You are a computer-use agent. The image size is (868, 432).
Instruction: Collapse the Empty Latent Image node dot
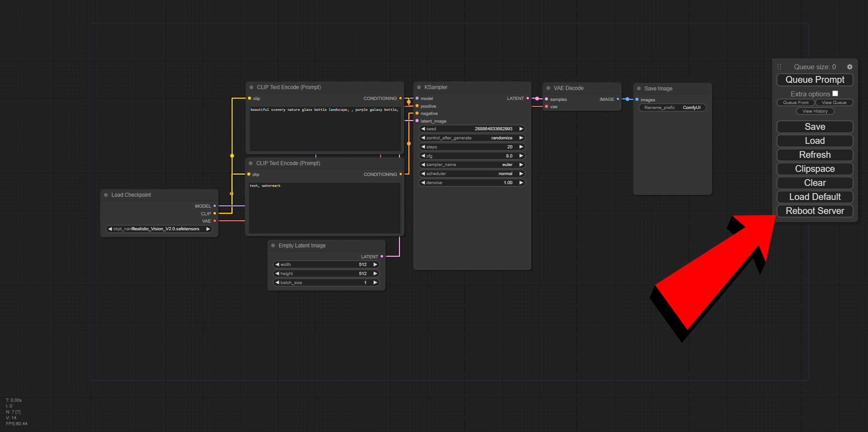273,246
